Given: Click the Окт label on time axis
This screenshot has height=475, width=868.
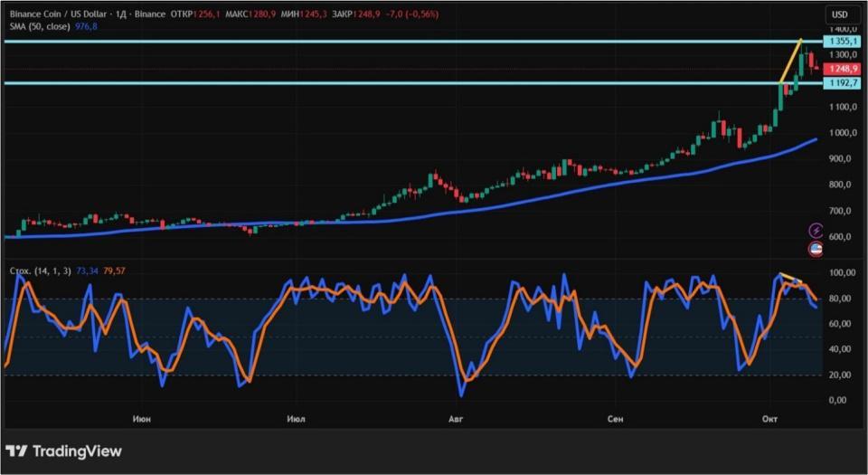Looking at the screenshot, I should coord(769,419).
